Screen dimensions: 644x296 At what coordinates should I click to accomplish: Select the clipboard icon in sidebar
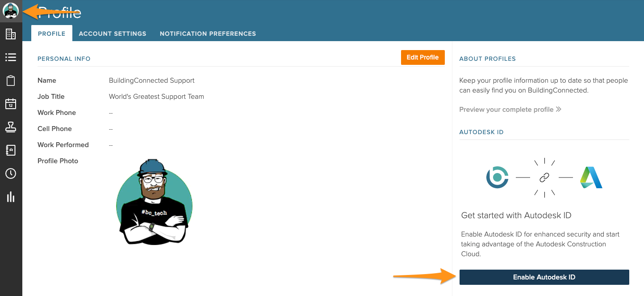click(x=11, y=80)
